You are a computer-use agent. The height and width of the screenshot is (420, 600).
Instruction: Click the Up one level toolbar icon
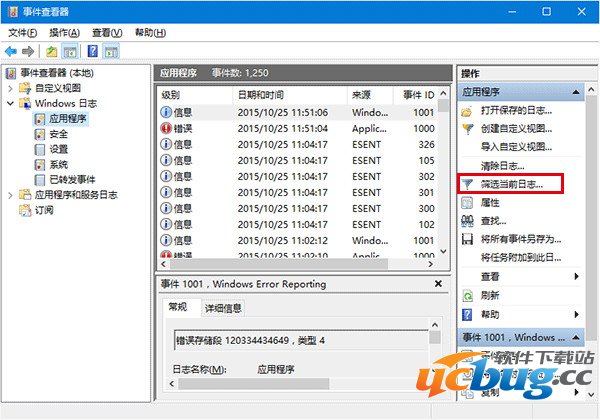[52, 51]
